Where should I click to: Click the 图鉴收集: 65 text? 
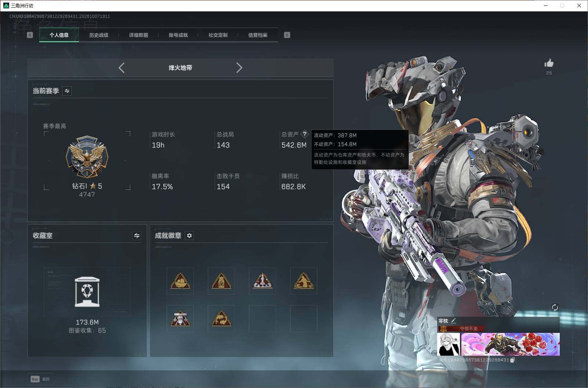[87, 331]
